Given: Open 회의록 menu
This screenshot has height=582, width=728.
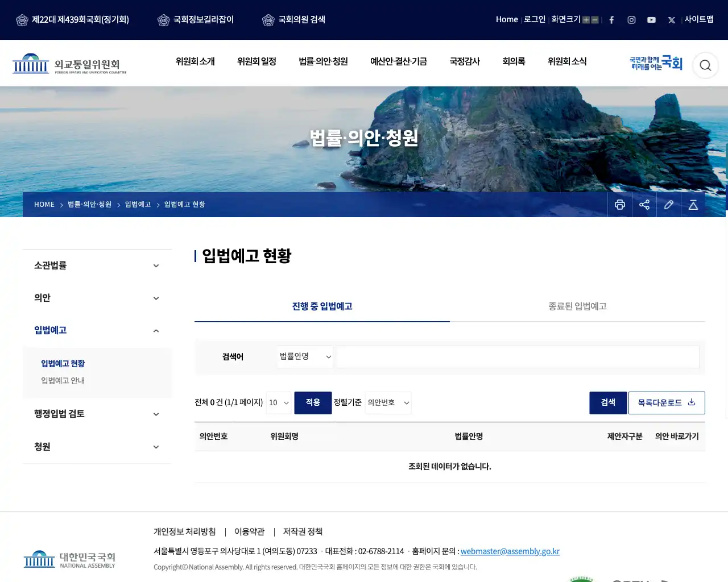Looking at the screenshot, I should [x=514, y=61].
